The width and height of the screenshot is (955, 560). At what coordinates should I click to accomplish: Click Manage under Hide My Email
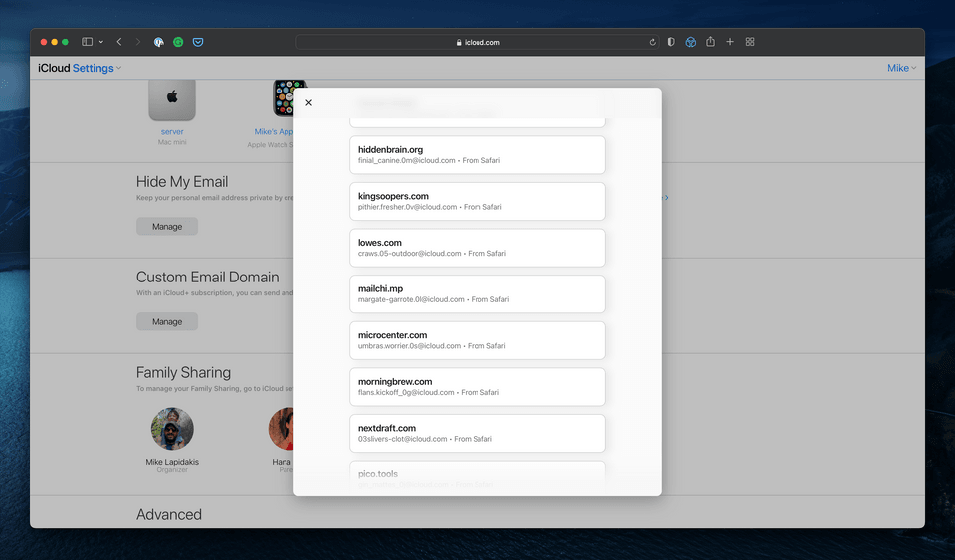coord(167,226)
